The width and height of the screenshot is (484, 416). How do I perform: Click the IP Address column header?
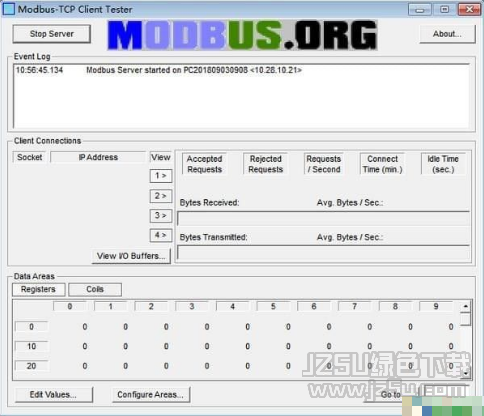click(x=98, y=157)
